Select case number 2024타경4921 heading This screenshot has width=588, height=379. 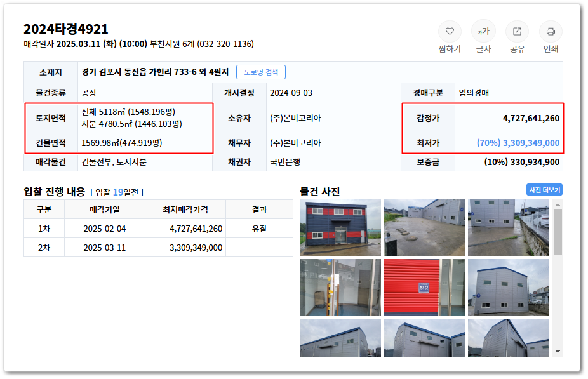point(65,29)
